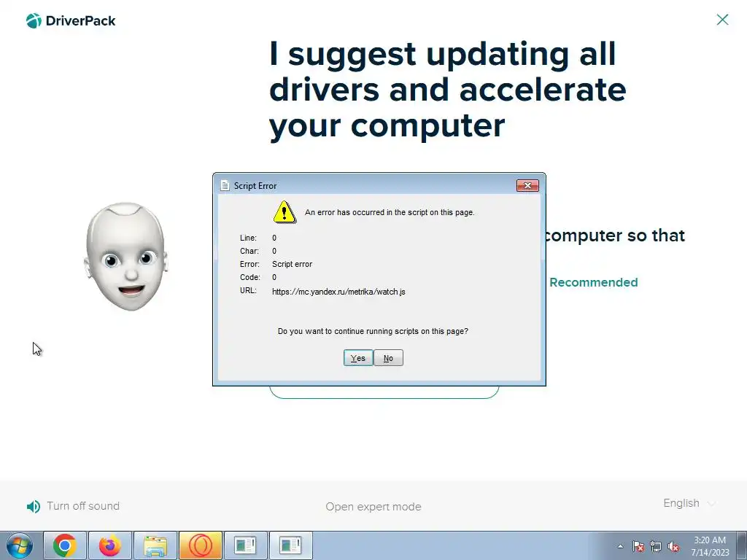Click 'Do you want to continue running scripts' text
This screenshot has height=560, width=747.
[x=373, y=331]
